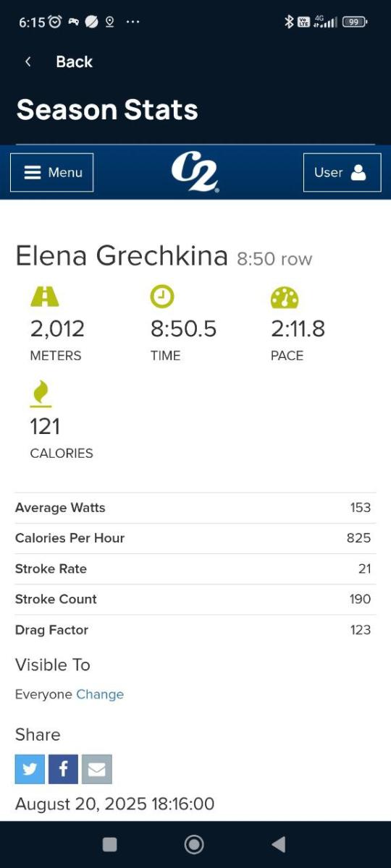The height and width of the screenshot is (868, 391).
Task: Share workout on Twitter
Action: point(30,770)
